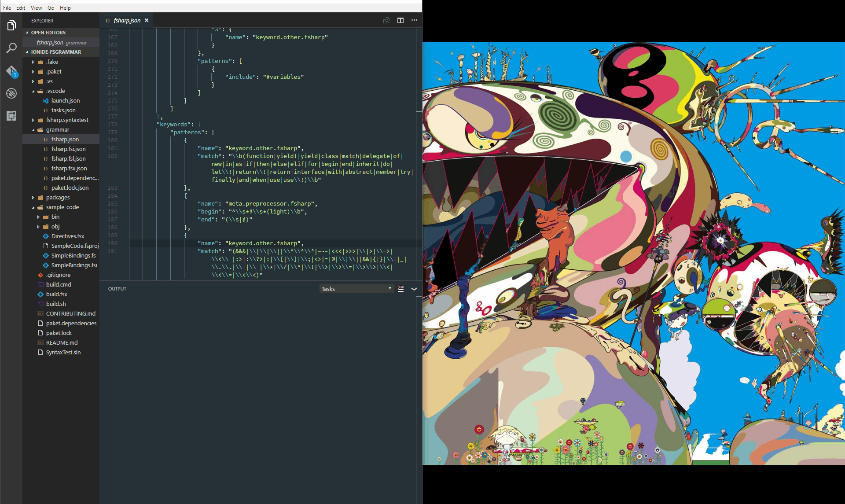Open the Search view icon
Viewport: 845px width, 504px height.
pos(11,48)
